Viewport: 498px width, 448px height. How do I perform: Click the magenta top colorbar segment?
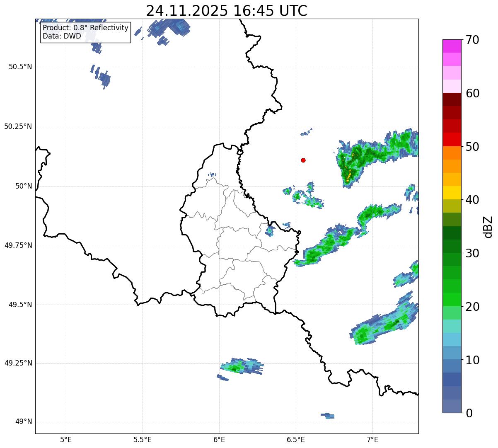[452, 46]
